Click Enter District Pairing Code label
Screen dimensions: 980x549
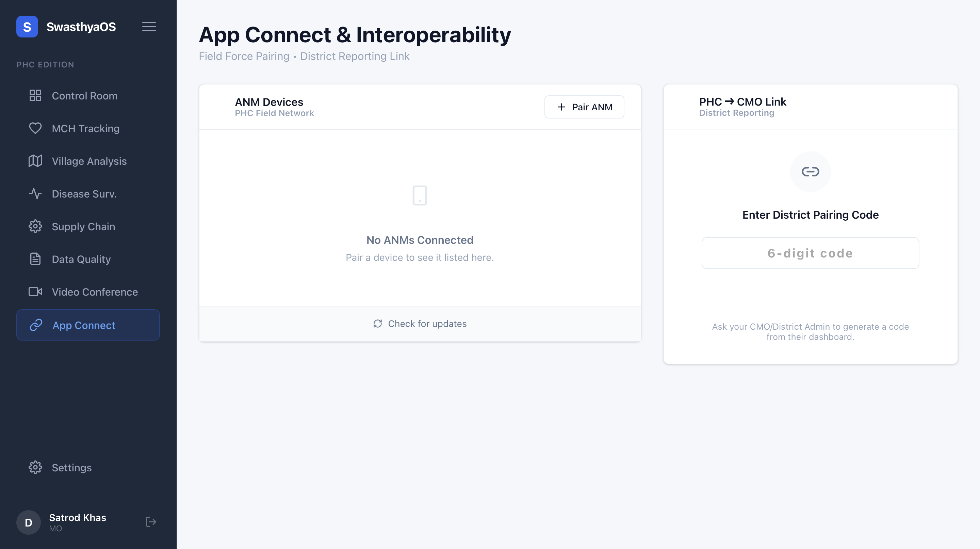[810, 215]
